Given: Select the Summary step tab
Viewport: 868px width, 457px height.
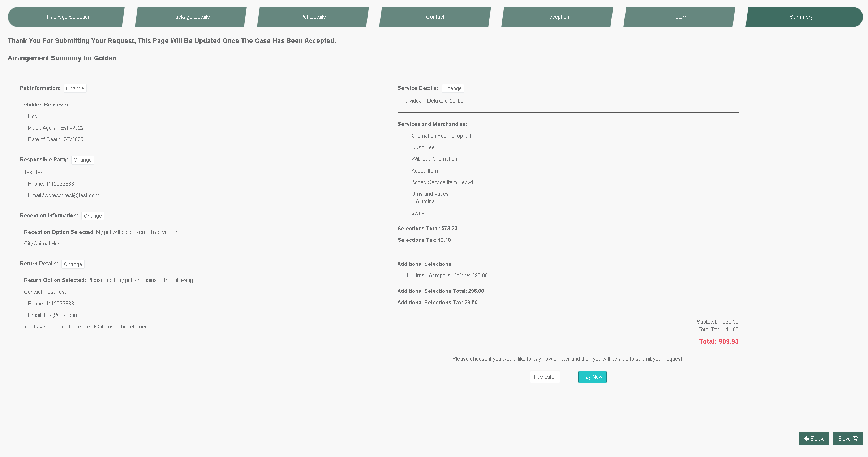Looking at the screenshot, I should (801, 17).
